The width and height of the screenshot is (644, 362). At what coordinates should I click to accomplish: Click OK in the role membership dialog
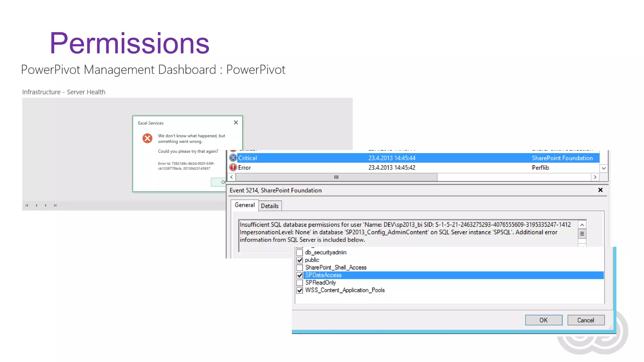544,320
